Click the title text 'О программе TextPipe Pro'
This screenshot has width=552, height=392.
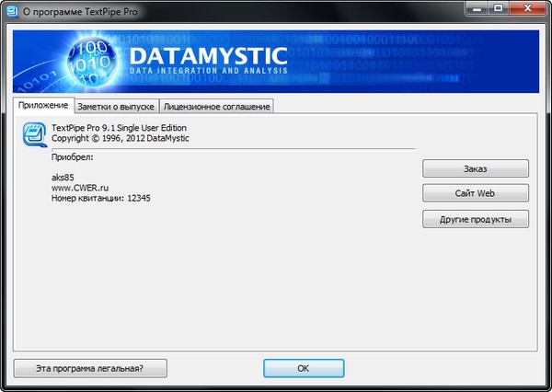(x=86, y=12)
